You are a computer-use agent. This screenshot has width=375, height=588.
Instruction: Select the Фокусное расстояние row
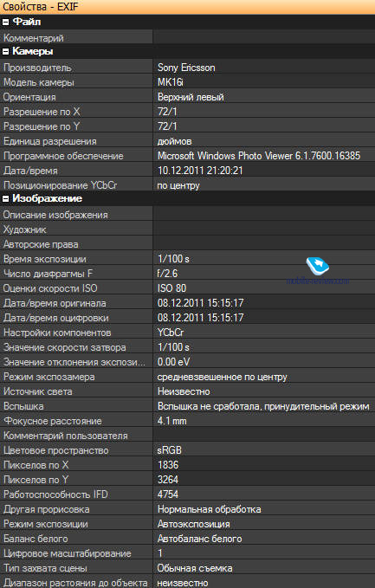tap(187, 421)
